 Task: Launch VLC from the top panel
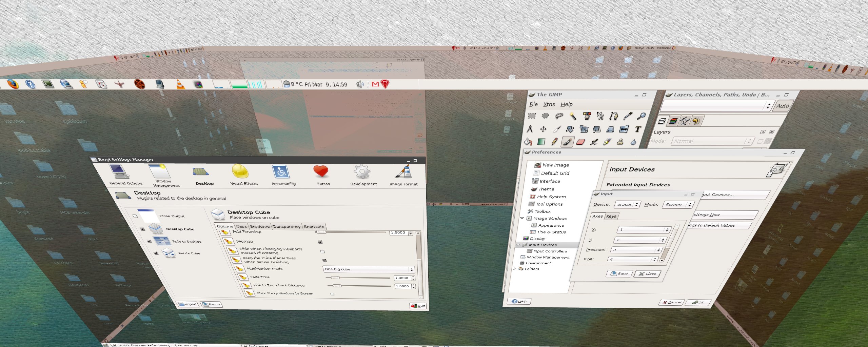181,84
